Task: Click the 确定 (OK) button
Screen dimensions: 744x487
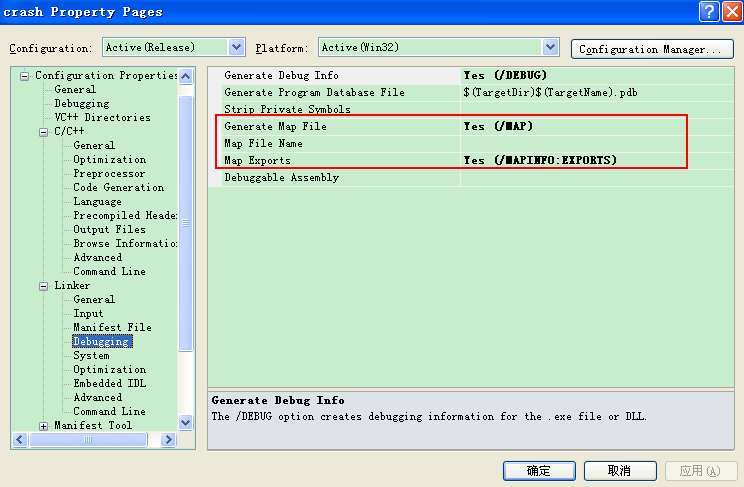Action: click(x=539, y=471)
